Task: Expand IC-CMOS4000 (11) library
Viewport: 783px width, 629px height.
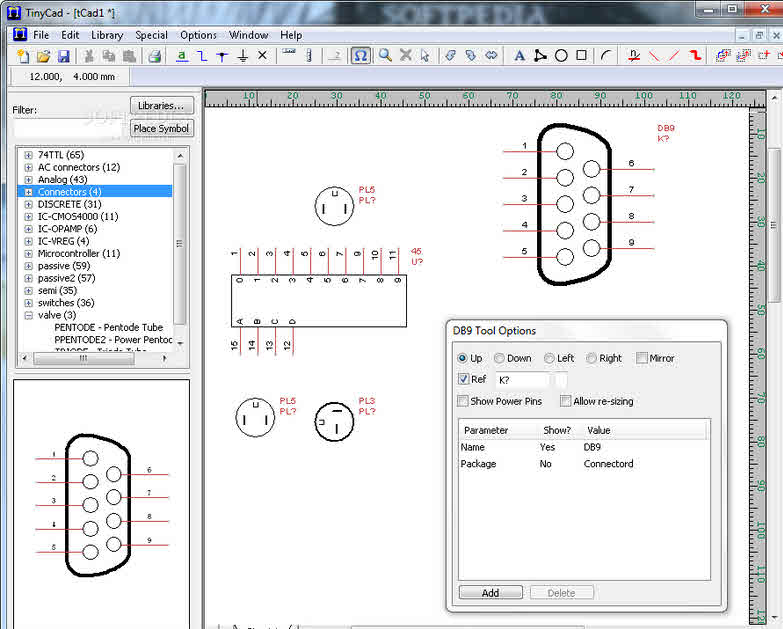Action: coord(28,217)
